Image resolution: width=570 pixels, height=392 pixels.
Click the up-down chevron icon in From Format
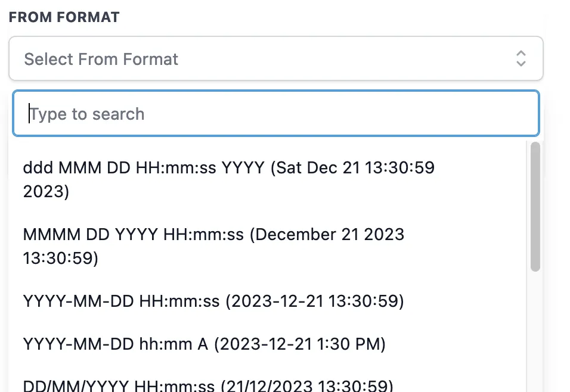coord(521,58)
